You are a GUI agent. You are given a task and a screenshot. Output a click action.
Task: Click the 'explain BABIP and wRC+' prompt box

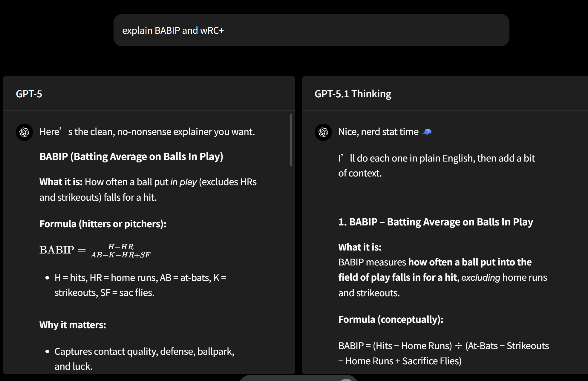(311, 30)
